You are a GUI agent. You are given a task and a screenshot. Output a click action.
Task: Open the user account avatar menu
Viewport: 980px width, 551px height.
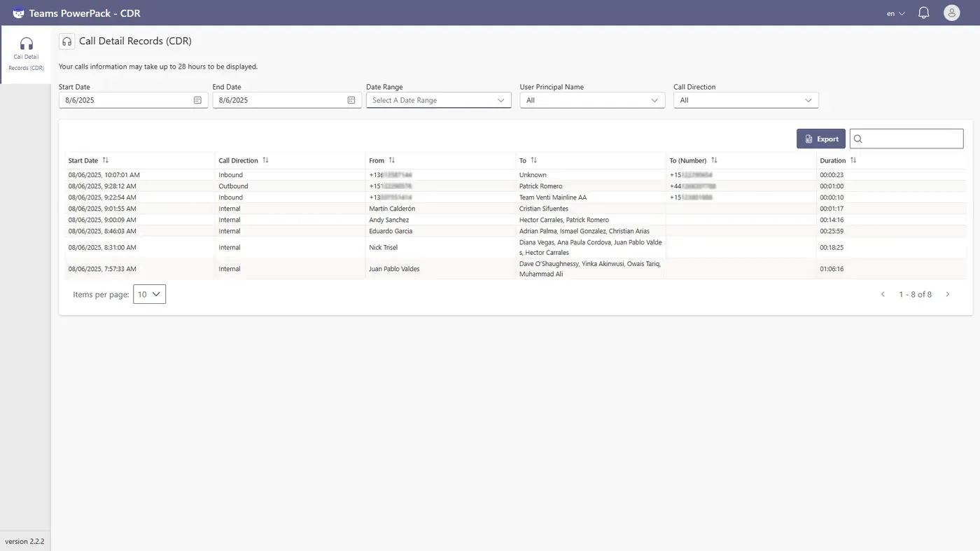[951, 13]
